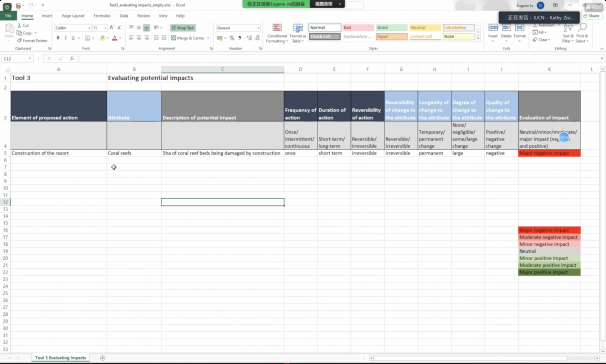The image size is (606, 364).
Task: Expand the cell Styles gallery More arrow
Action: coord(478,38)
